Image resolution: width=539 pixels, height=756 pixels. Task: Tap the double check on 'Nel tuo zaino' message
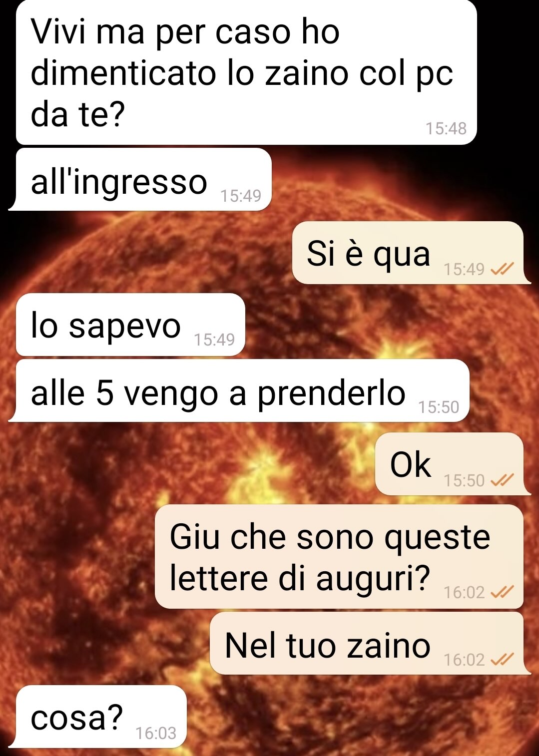pyautogui.click(x=502, y=660)
